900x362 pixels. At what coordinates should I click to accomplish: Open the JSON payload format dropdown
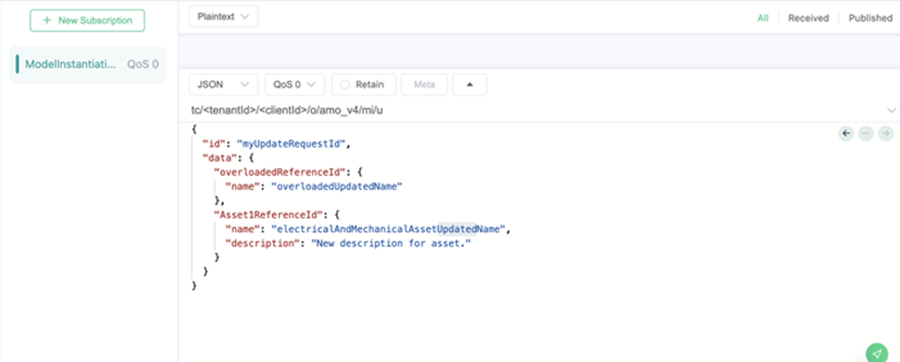coord(224,85)
